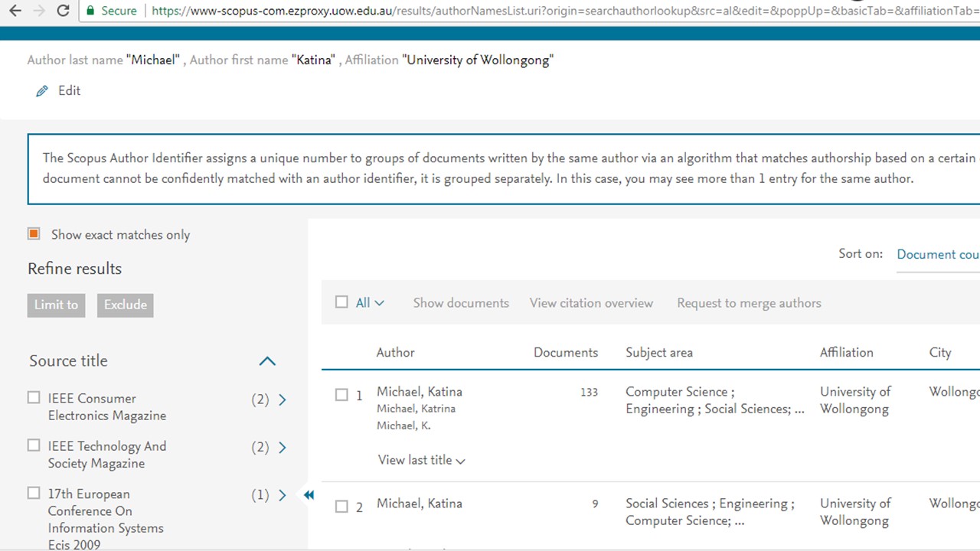
Task: Click IEEE Consumer Electronics Magazine label
Action: pyautogui.click(x=106, y=407)
